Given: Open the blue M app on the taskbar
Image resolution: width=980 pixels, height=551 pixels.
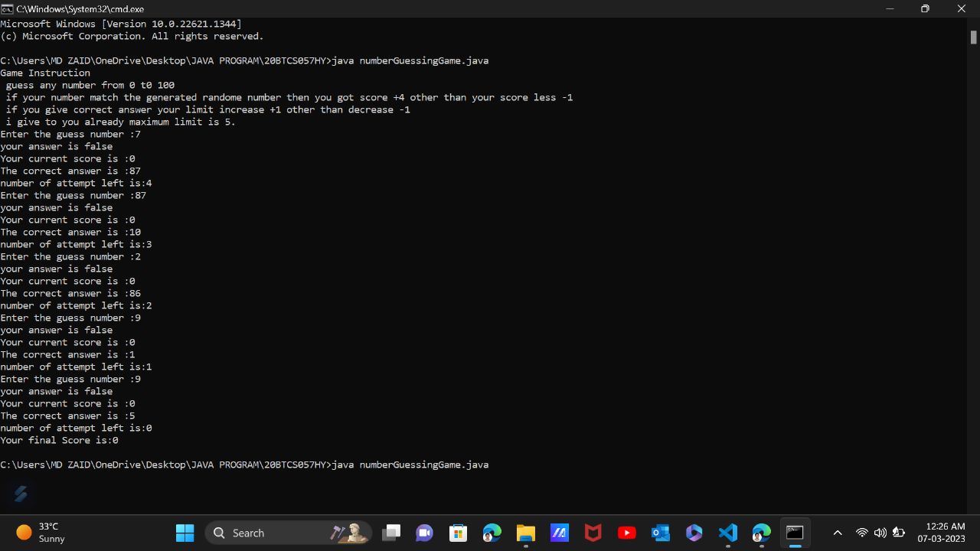Looking at the screenshot, I should coord(559,533).
